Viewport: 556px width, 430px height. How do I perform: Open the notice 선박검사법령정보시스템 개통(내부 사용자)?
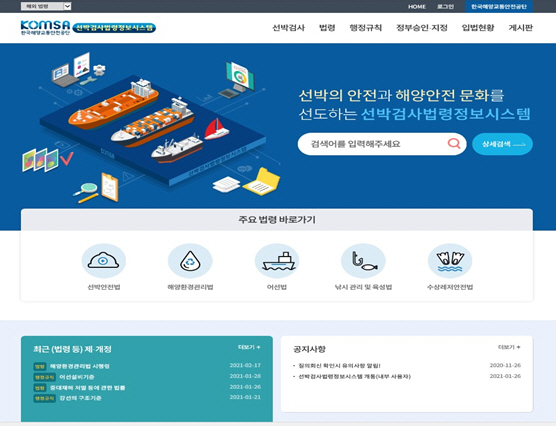(354, 376)
